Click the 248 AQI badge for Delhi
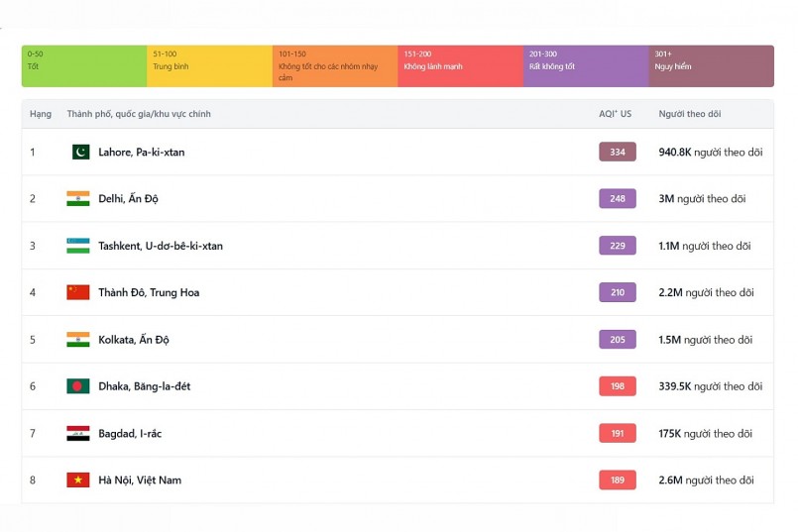This screenshot has width=798, height=532. [x=617, y=198]
